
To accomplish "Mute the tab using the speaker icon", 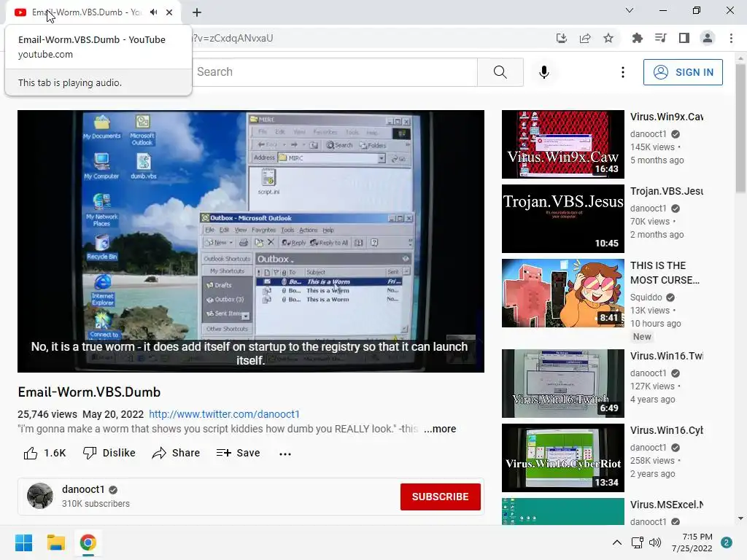I will (x=153, y=12).
